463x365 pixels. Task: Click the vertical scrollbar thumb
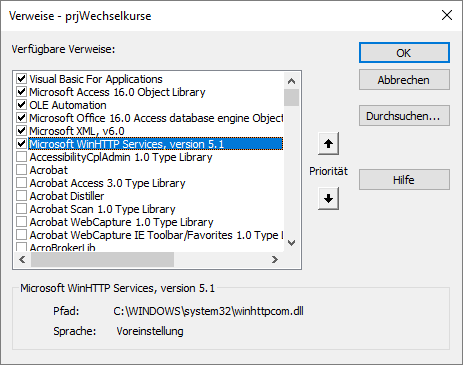click(x=291, y=97)
